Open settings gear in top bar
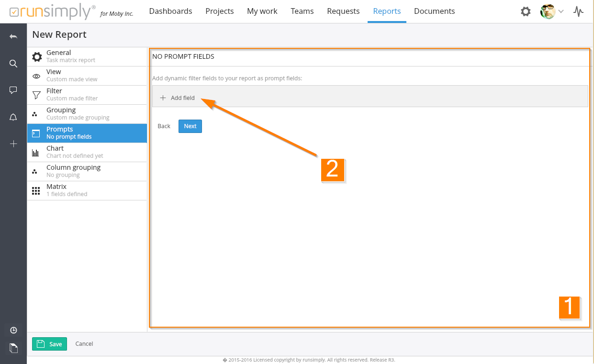This screenshot has height=364, width=594. 526,11
